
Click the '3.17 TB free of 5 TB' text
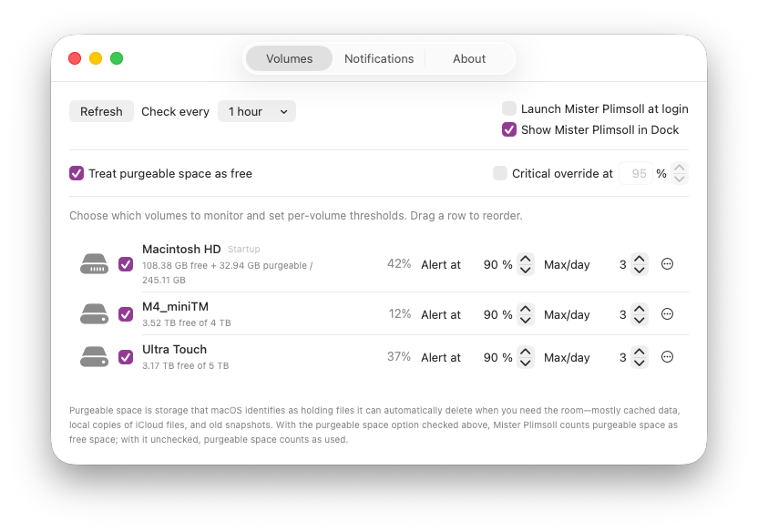coord(186,366)
